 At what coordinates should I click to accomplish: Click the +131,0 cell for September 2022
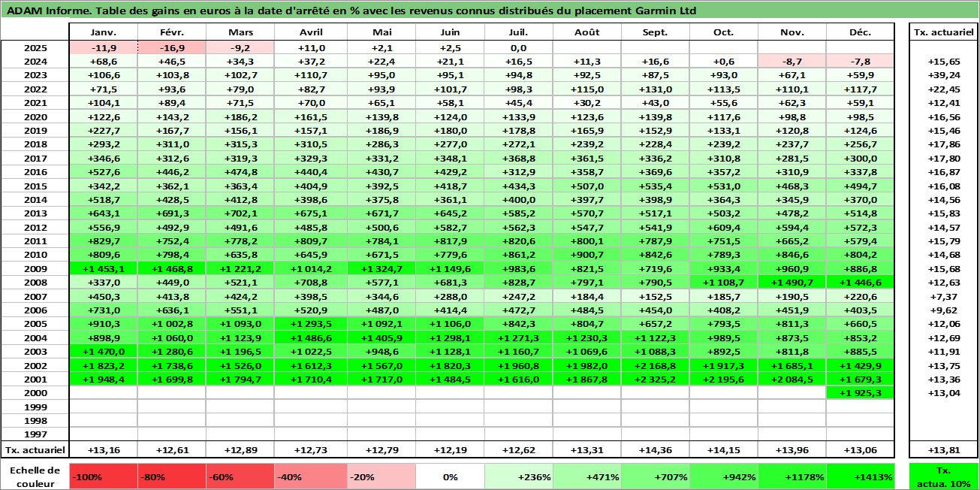tap(656, 89)
